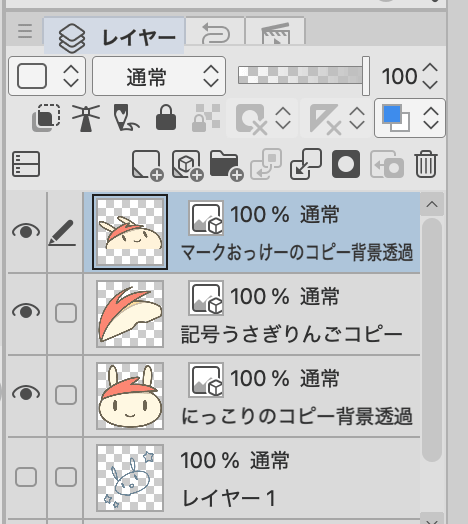Screen dimensions: 468x524
Task: Show the レイヤー 1 layer
Action: [26, 477]
